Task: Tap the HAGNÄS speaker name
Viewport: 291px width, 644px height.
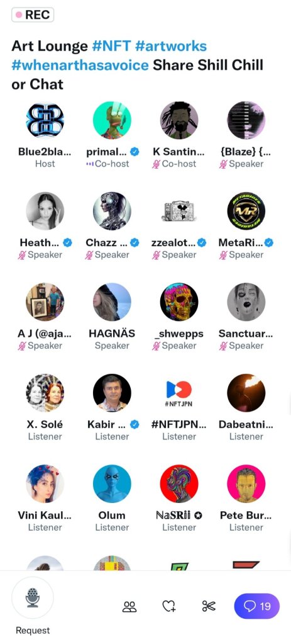Action: click(112, 334)
